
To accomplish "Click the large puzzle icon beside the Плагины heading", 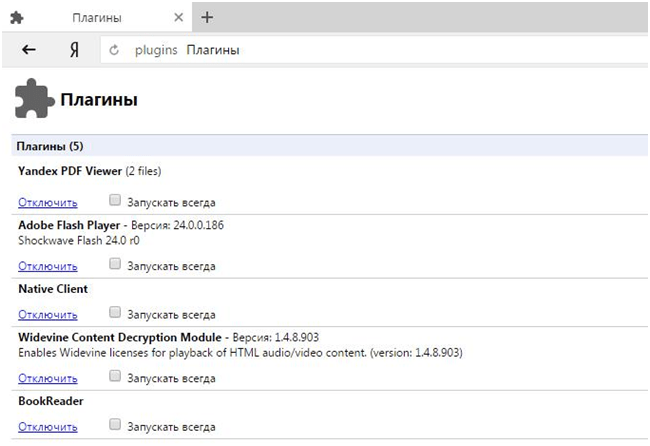I will (34, 99).
